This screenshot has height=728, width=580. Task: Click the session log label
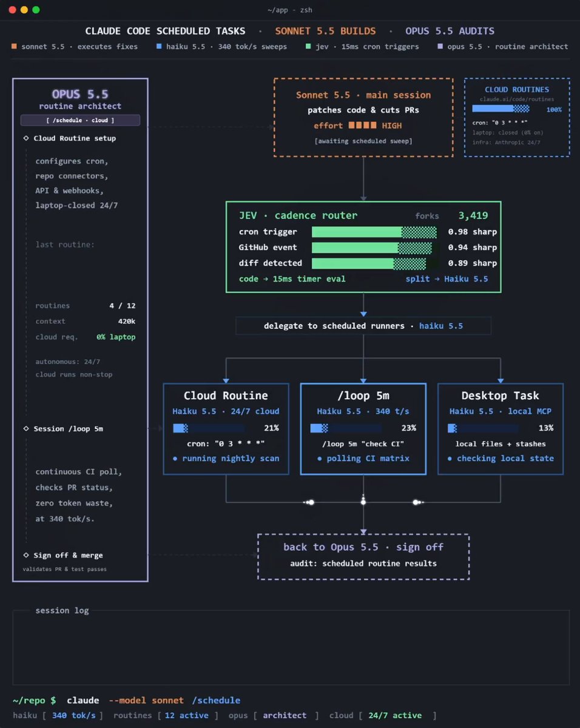click(62, 610)
